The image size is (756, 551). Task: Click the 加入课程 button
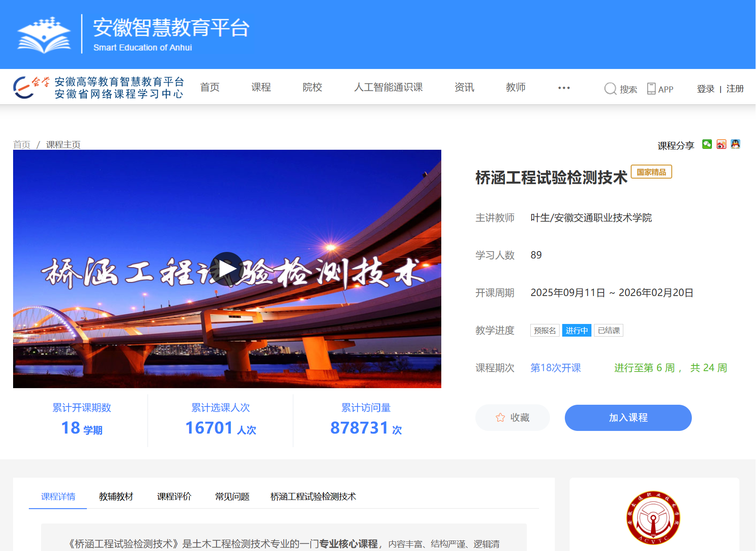coord(628,417)
